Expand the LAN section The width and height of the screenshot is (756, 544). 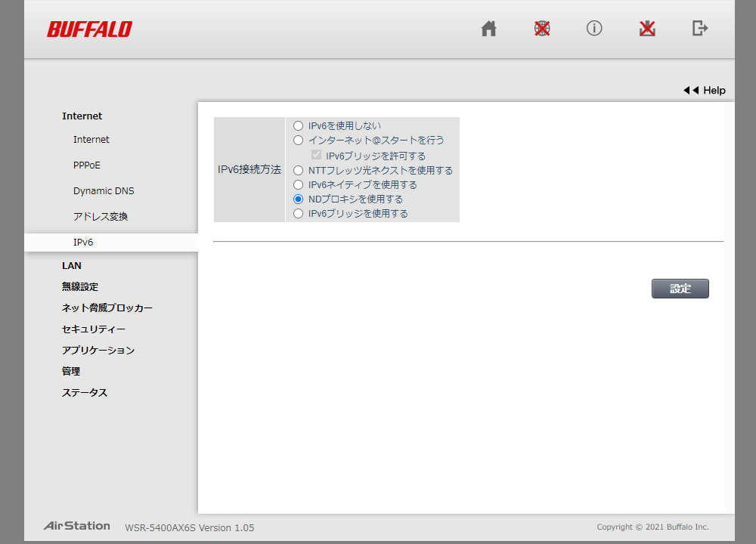(x=71, y=266)
